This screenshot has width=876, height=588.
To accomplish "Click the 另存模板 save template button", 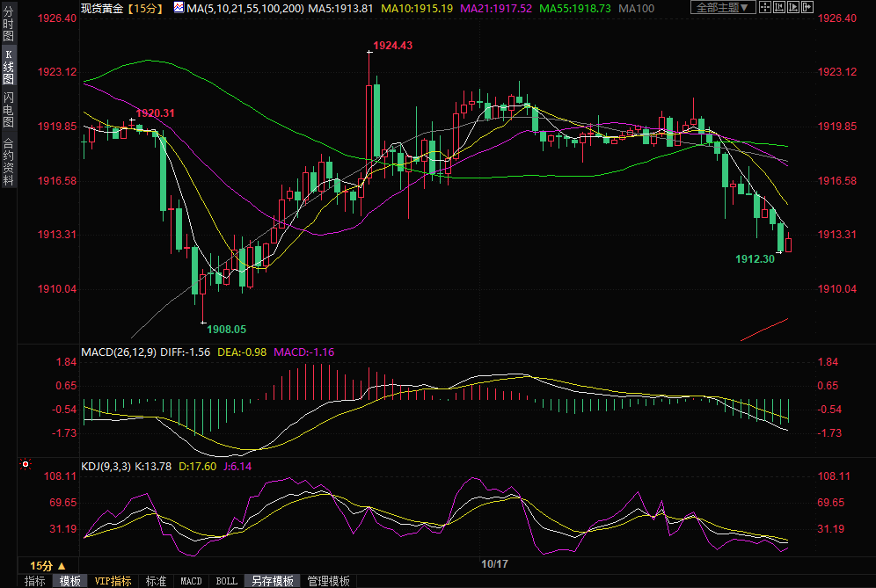I will coord(273,581).
